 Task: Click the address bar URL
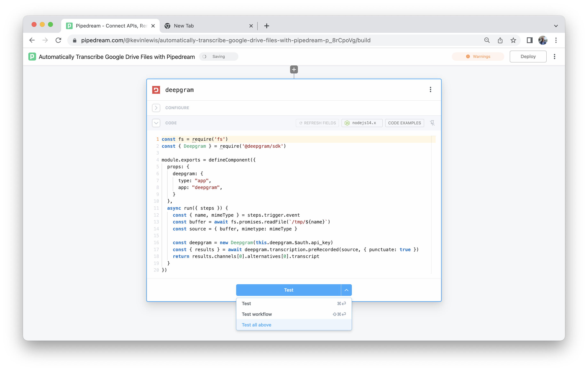tap(226, 40)
